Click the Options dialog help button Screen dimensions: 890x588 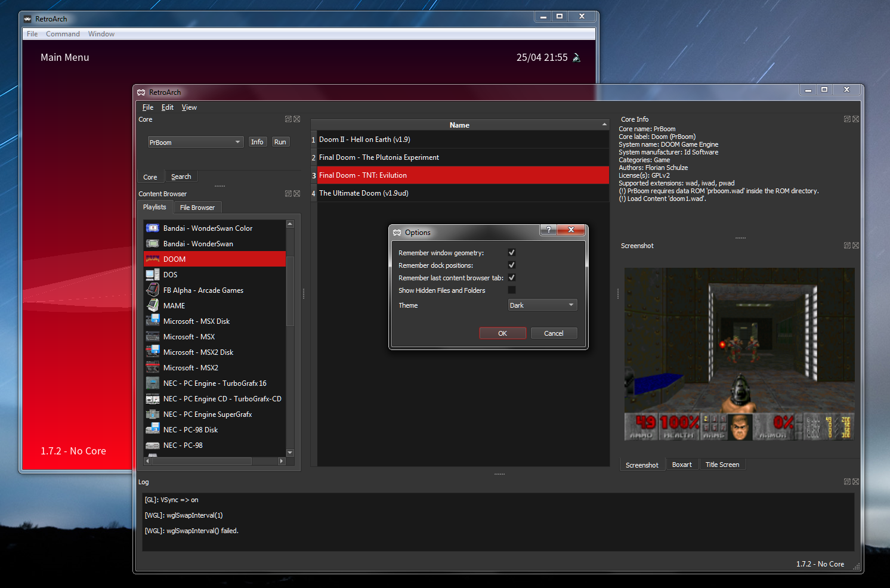(x=548, y=230)
